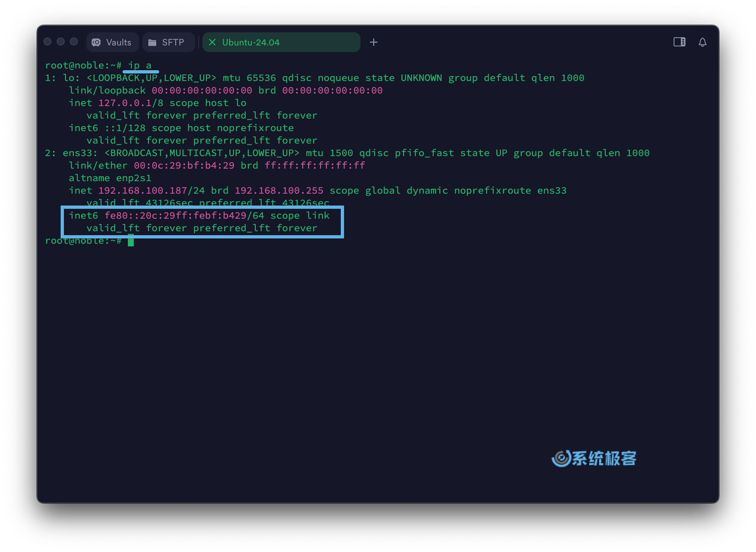
Task: Click the 'altname enp2s1' line
Action: click(110, 178)
